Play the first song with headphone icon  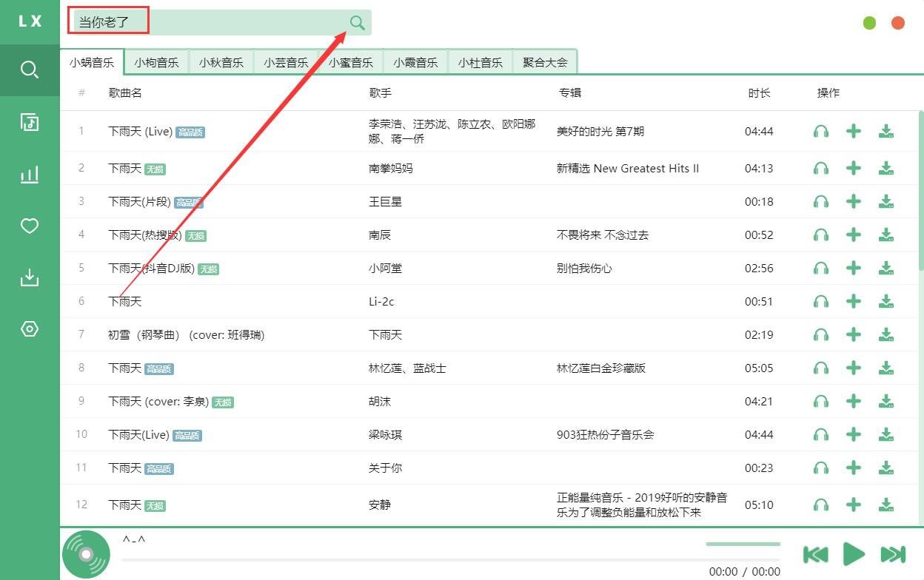pyautogui.click(x=820, y=132)
